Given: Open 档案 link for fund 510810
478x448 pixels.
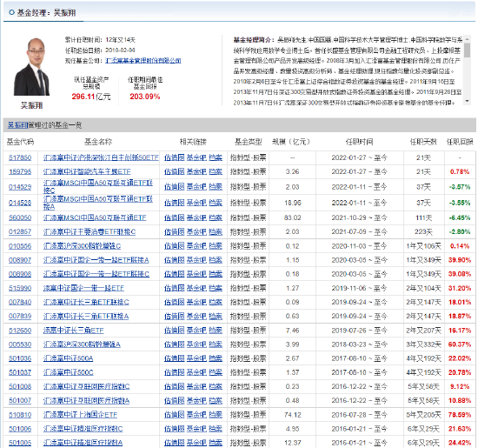Looking at the screenshot, I should click(216, 415).
